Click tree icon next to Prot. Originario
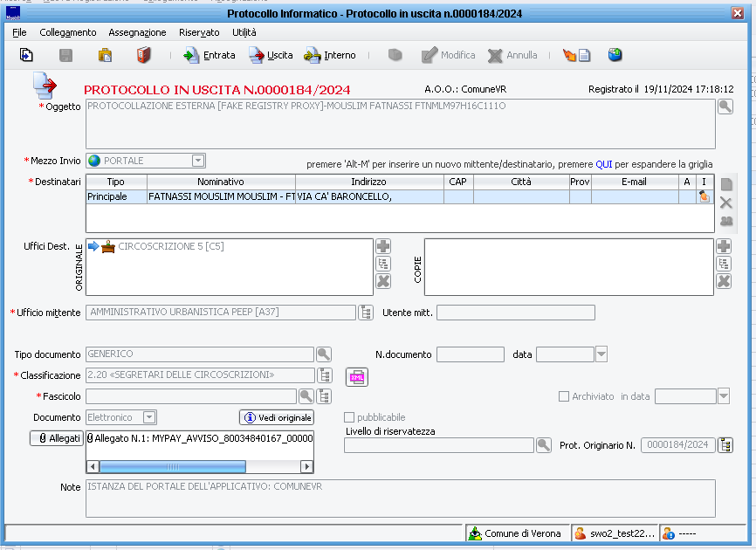 point(725,445)
